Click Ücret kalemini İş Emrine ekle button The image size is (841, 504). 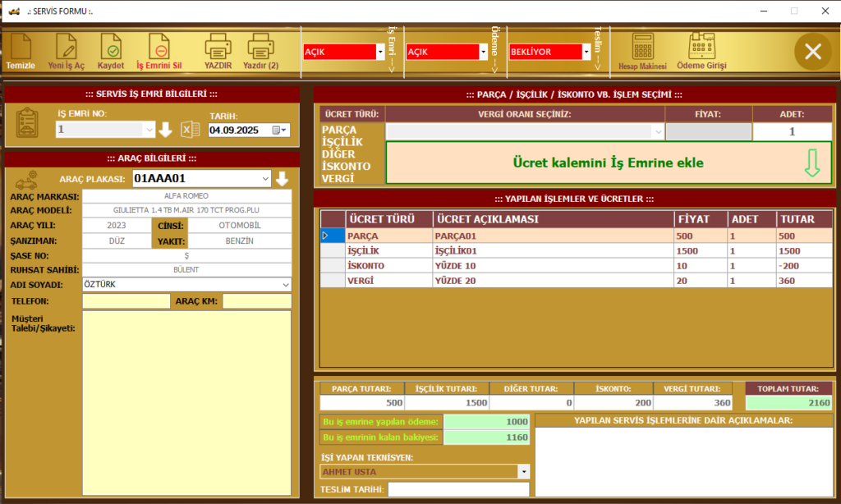coord(609,163)
